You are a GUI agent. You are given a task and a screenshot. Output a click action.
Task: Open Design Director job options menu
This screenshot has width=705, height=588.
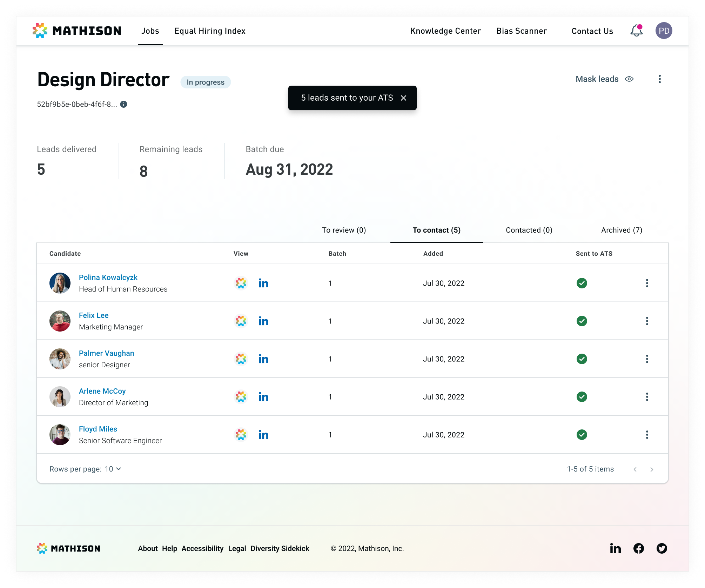659,79
